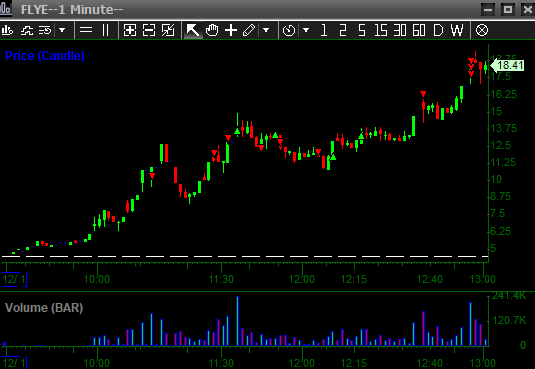
Task: Switch to the 2 minute interval
Action: coord(343,30)
